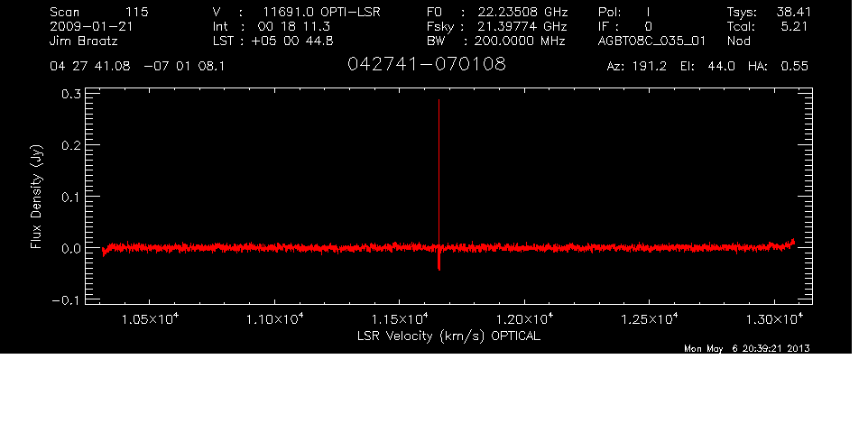
Task: Click hour angle HA: 0.55
Action: pyautogui.click(x=778, y=67)
